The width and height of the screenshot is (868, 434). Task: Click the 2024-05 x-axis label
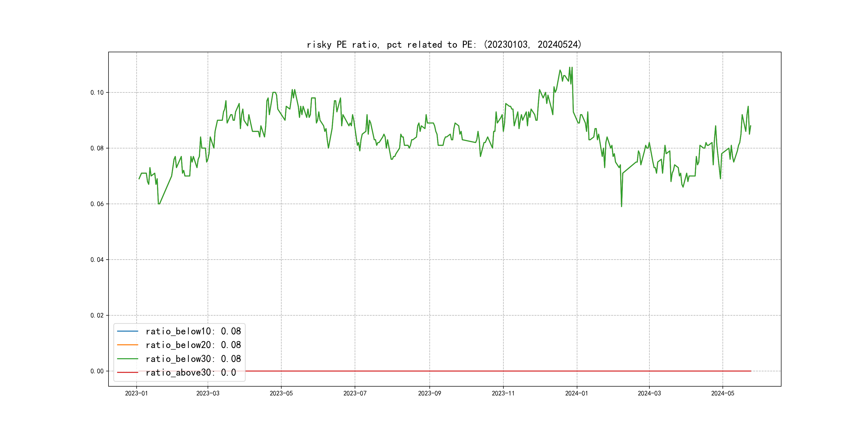click(723, 394)
